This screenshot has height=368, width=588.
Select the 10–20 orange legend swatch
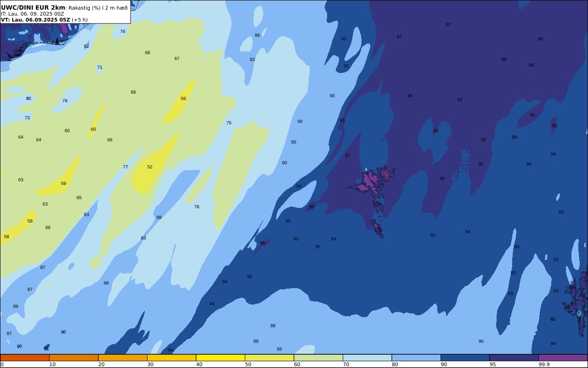[x=73, y=357]
